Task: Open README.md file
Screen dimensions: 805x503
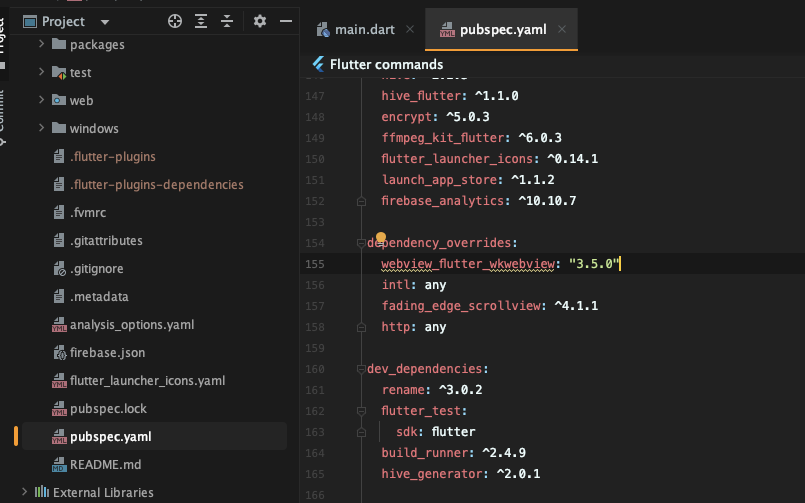Action: click(105, 465)
